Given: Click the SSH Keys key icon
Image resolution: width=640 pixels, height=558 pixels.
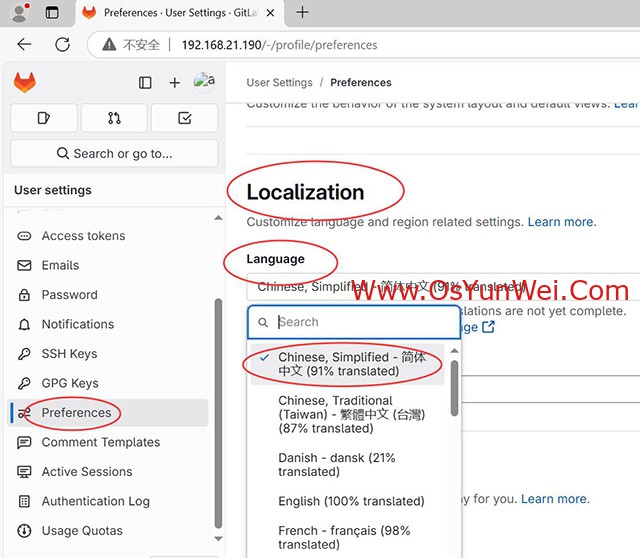Looking at the screenshot, I should [24, 354].
